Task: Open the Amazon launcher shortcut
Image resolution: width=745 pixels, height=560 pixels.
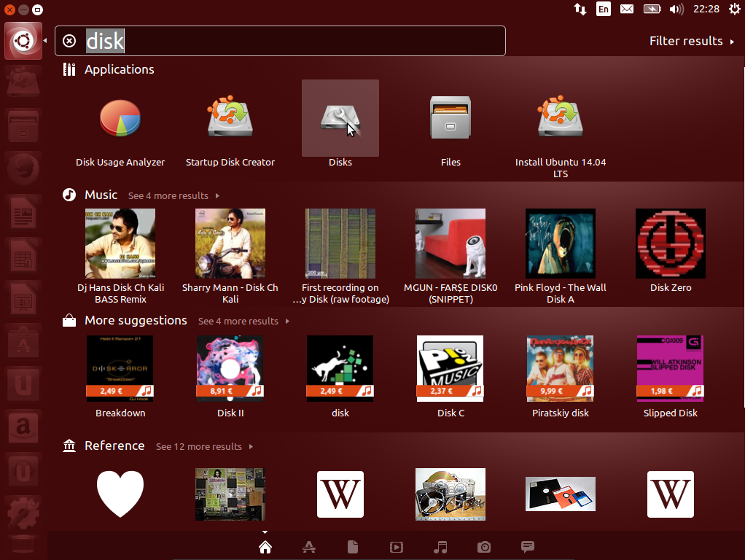Action: pyautogui.click(x=23, y=427)
